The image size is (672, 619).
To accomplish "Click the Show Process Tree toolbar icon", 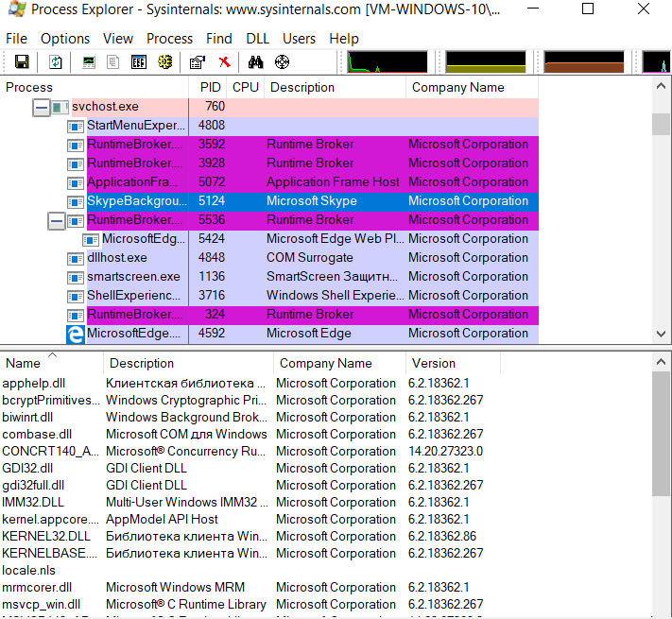I will tap(112, 62).
